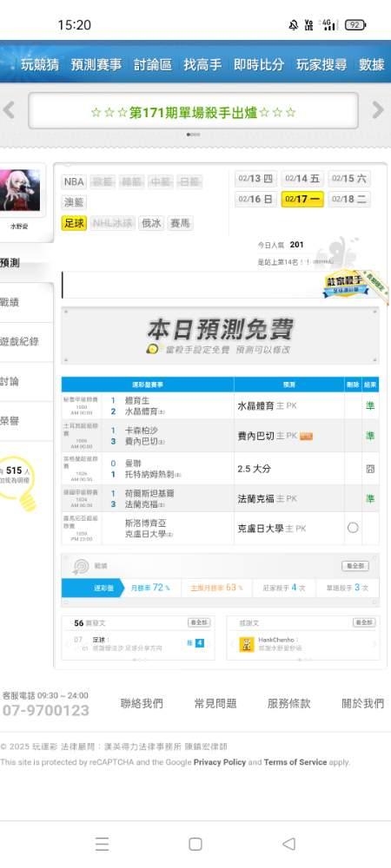Choose date 02/18 二
The width and height of the screenshot is (391, 868).
point(349,200)
